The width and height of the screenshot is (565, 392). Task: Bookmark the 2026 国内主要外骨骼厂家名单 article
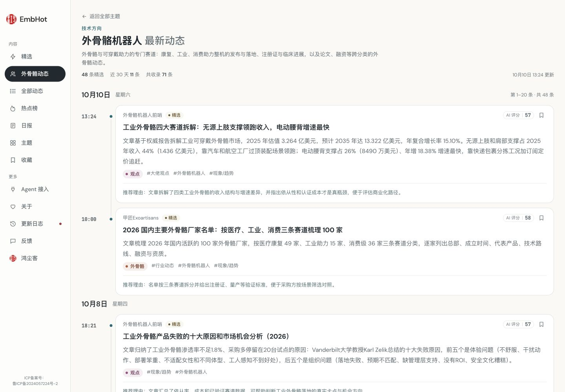(541, 218)
